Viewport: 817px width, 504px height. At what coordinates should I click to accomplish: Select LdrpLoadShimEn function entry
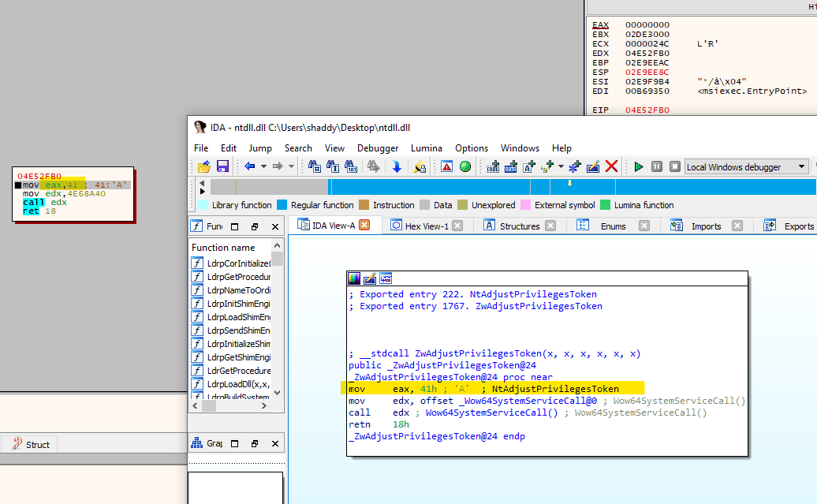tap(231, 317)
